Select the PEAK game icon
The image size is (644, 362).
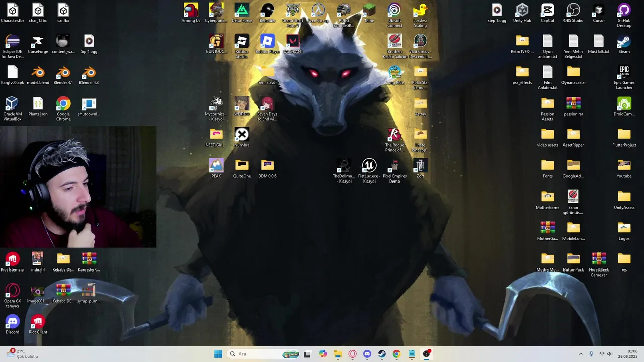(216, 169)
